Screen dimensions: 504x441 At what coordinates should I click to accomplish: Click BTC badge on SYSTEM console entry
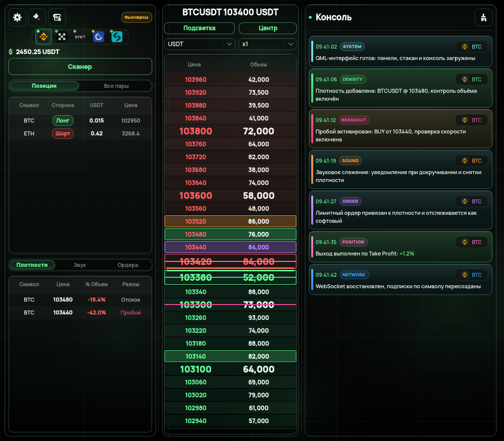click(471, 47)
